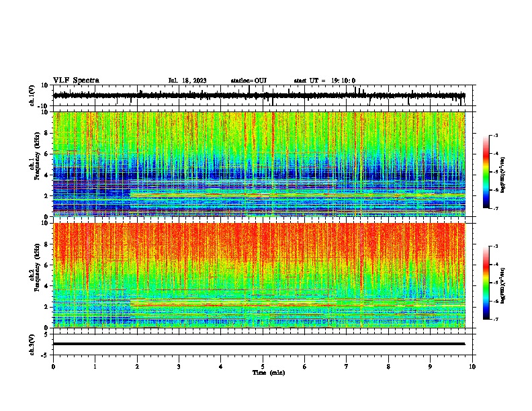The height and width of the screenshot is (411, 532).
Task: Click the "station=OUJ" header label
Action: click(x=249, y=81)
